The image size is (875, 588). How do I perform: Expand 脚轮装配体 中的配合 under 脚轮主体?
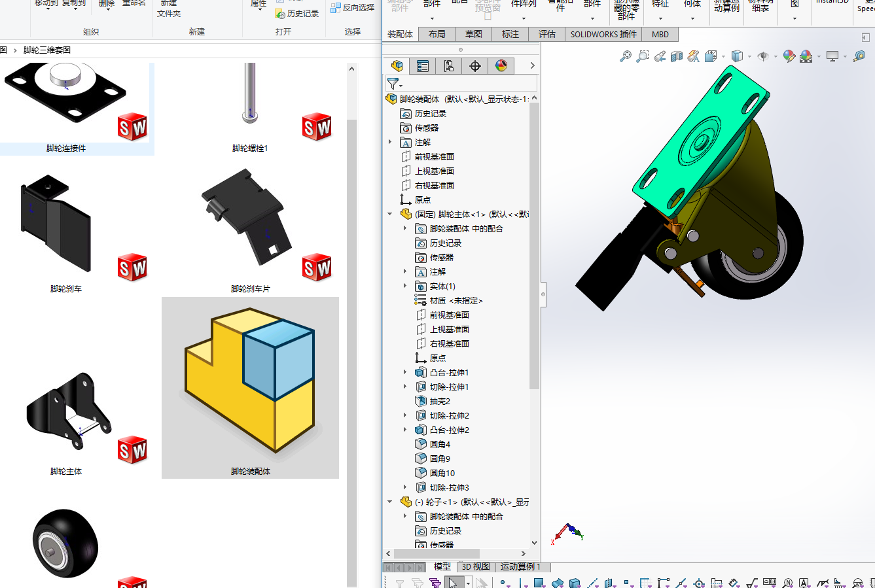click(x=405, y=228)
